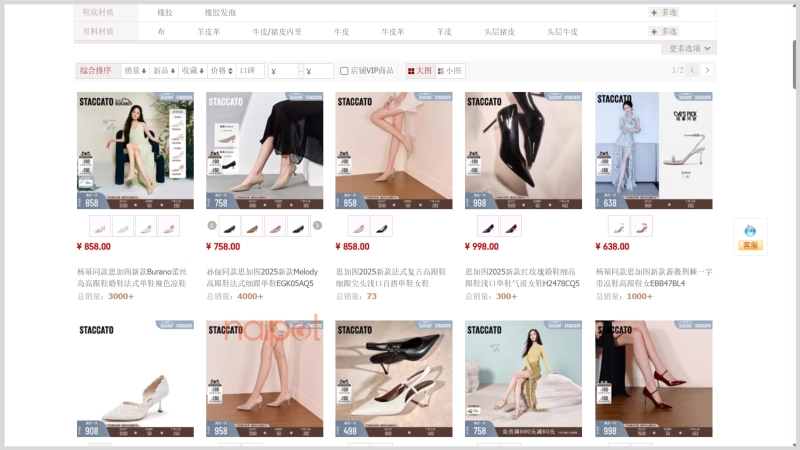Screen dimensions: 800x450
Task: Open 杨幂同款思加图新款Burano product title
Action: pos(132,278)
